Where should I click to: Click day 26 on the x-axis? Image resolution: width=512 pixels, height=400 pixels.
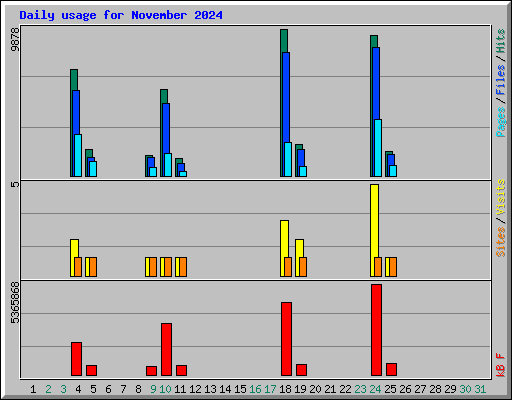405,389
